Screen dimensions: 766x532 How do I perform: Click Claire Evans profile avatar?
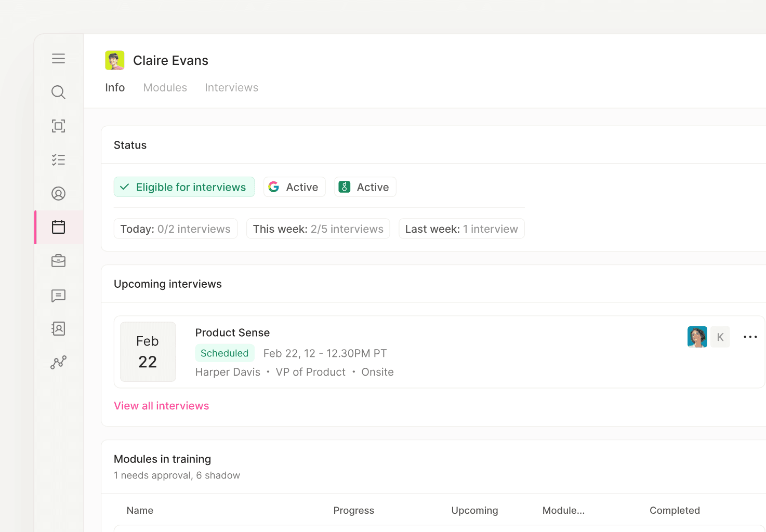coord(115,60)
